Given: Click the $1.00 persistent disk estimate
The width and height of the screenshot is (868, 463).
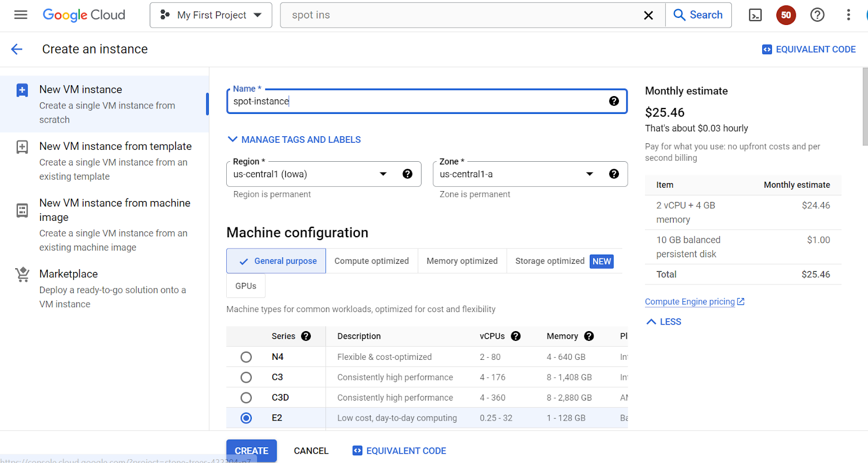Looking at the screenshot, I should [819, 240].
